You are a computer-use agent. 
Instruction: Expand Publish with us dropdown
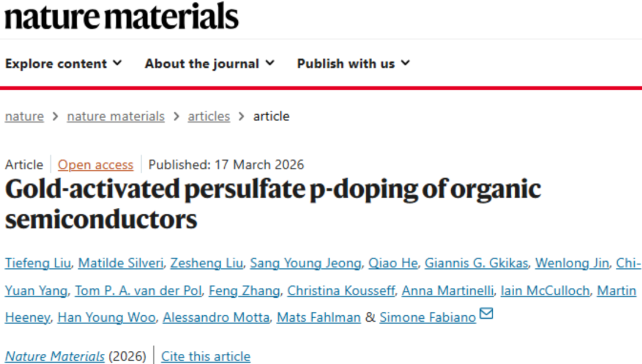(x=353, y=64)
